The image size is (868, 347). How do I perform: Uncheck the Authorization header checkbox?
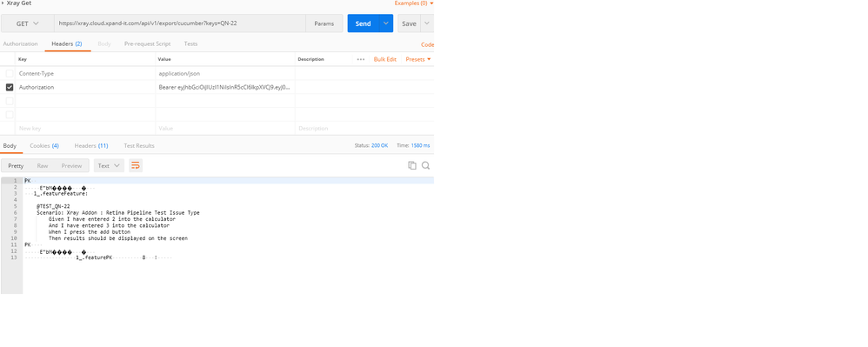(10, 88)
